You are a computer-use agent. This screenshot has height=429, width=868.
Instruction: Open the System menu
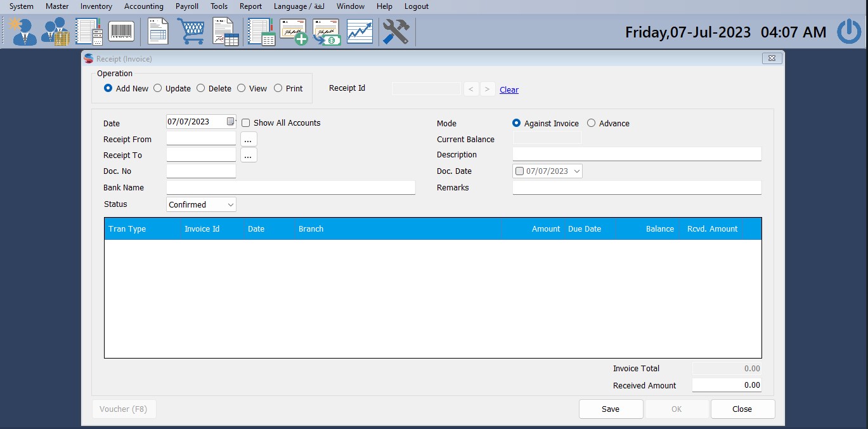[x=22, y=6]
